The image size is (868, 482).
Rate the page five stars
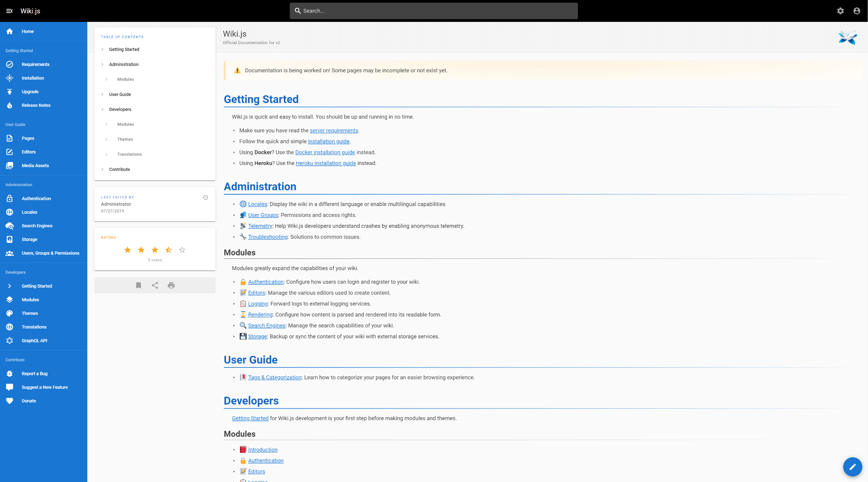tap(182, 250)
